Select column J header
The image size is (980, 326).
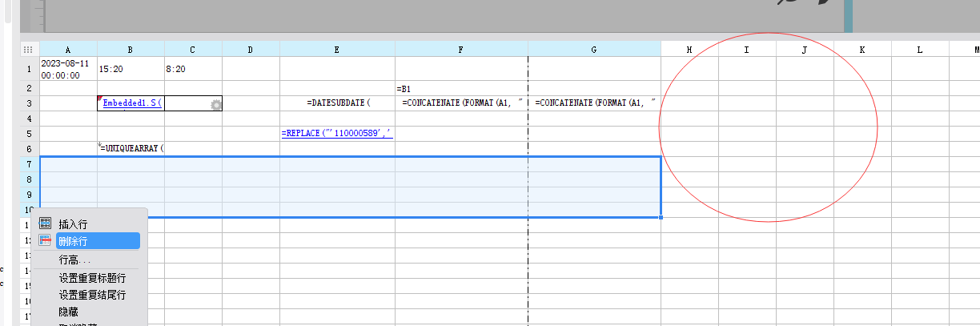click(805, 50)
